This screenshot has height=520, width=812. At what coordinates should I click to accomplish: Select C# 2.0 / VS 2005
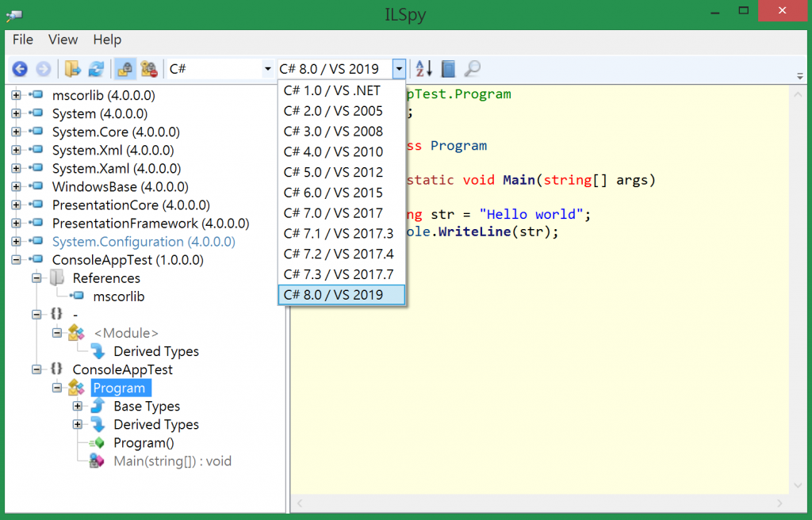[342, 111]
